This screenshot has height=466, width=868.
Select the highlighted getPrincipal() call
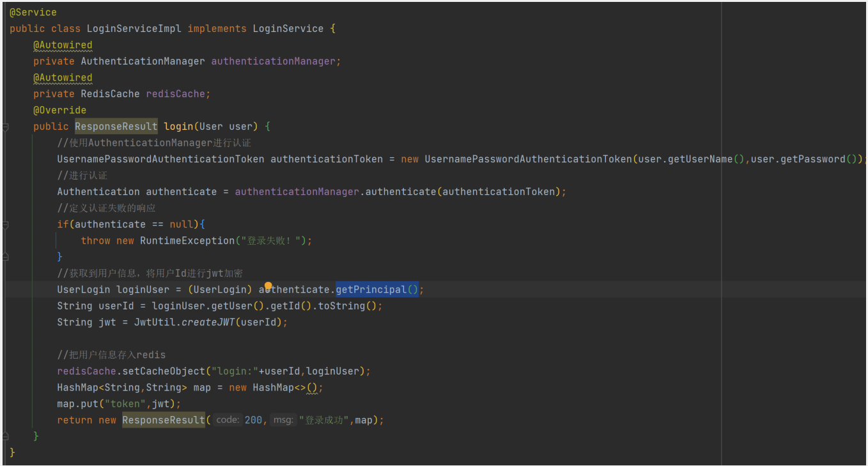(376, 289)
